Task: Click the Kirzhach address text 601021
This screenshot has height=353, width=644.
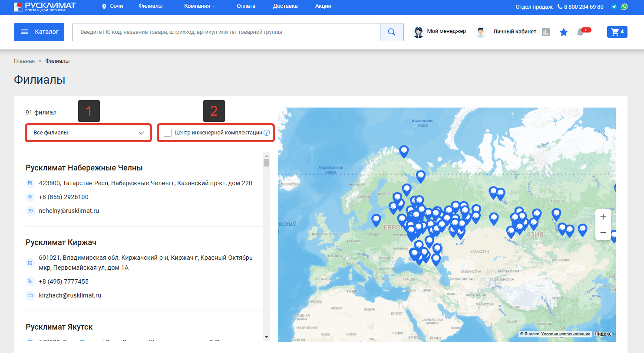Action: (x=145, y=263)
